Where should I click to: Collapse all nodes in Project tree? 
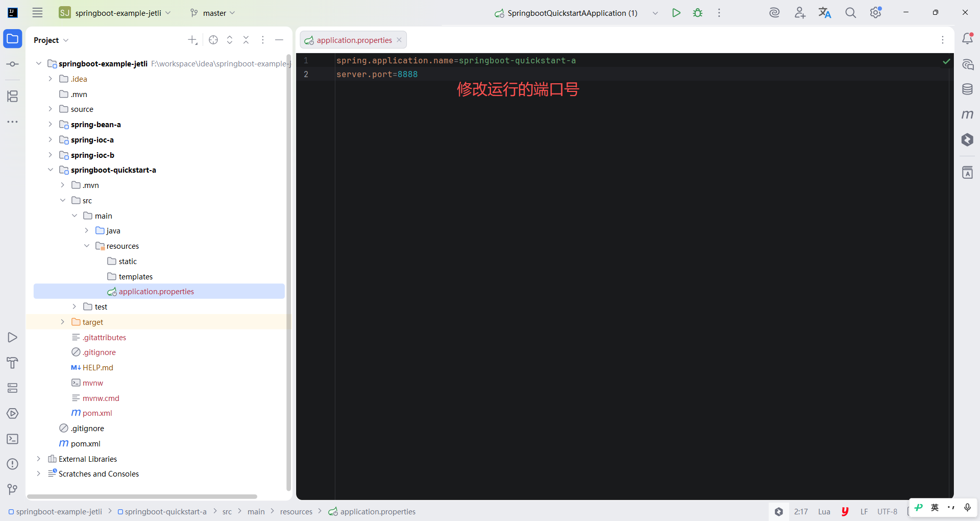[246, 40]
